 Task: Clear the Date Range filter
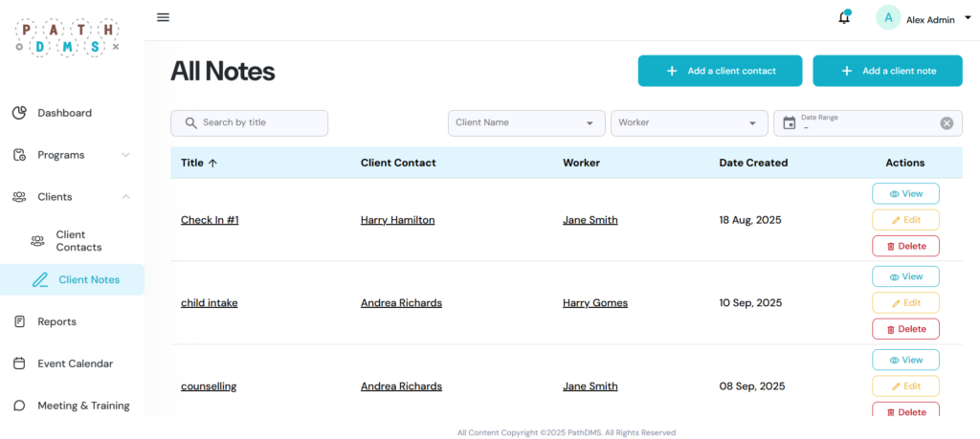coord(947,122)
